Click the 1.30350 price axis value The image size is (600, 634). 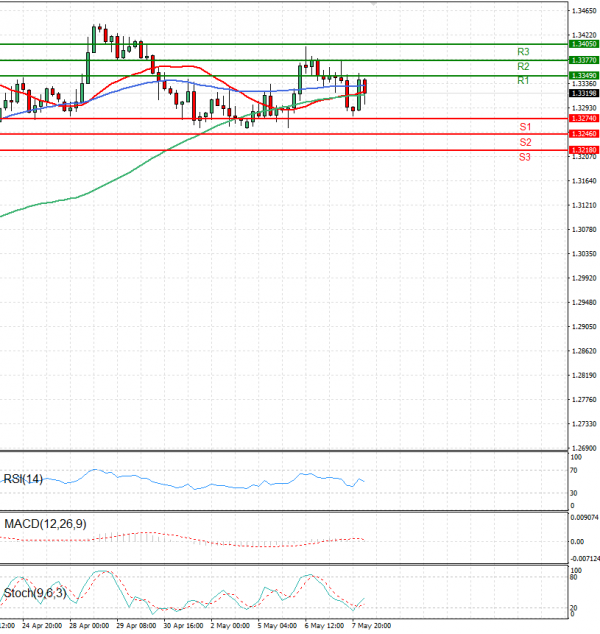[584, 254]
